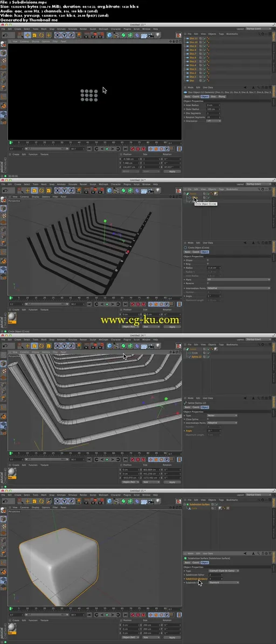The width and height of the screenshot is (276, 644).
Task: Click Apply button in Untitled 15 coordinates
Action: click(x=172, y=637)
